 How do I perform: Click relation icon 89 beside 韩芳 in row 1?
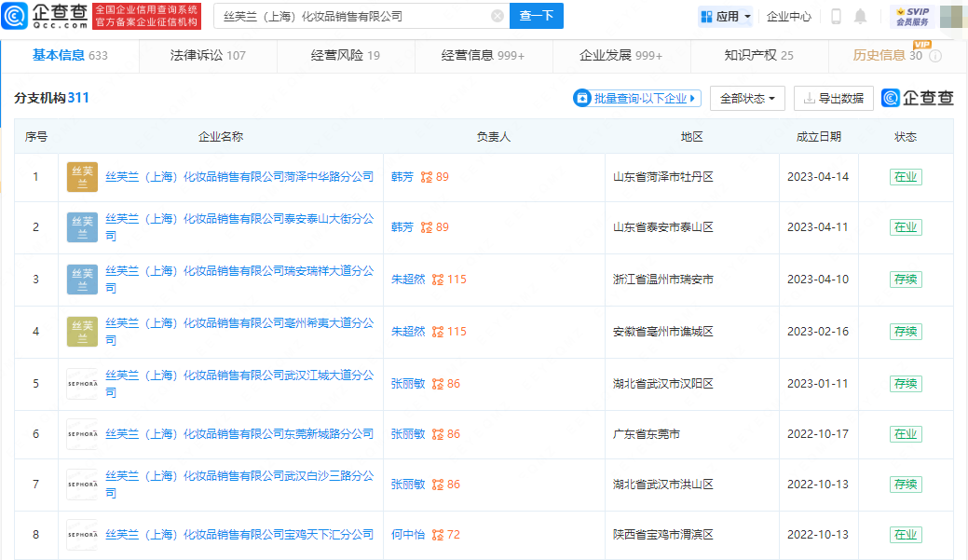coord(434,177)
